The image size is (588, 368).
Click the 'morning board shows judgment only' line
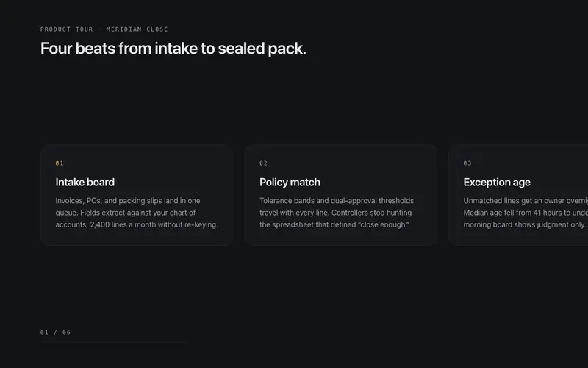(x=525, y=224)
